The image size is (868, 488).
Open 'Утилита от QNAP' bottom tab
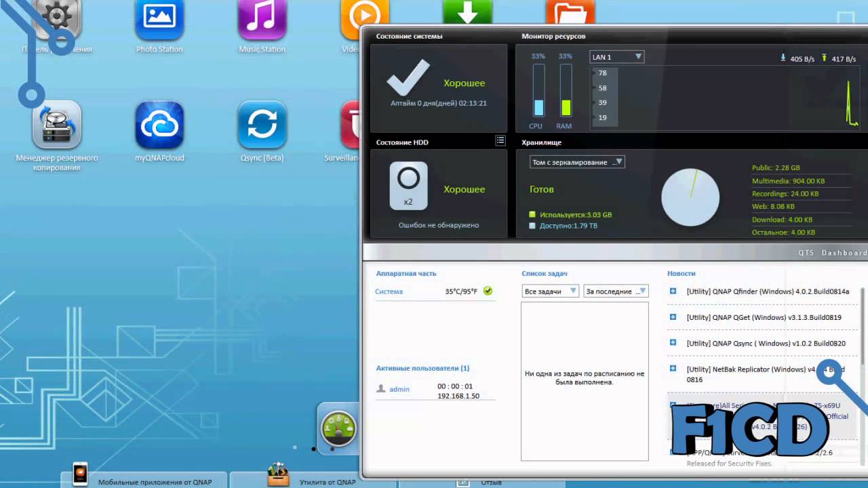(313, 479)
